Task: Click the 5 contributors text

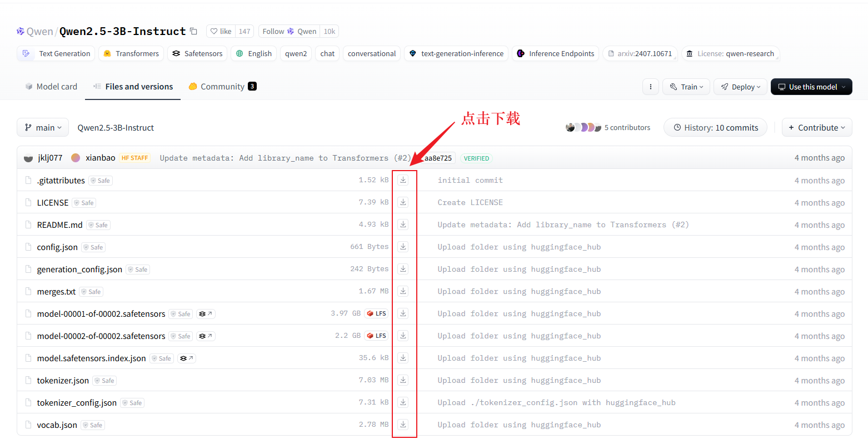Action: 627,127
